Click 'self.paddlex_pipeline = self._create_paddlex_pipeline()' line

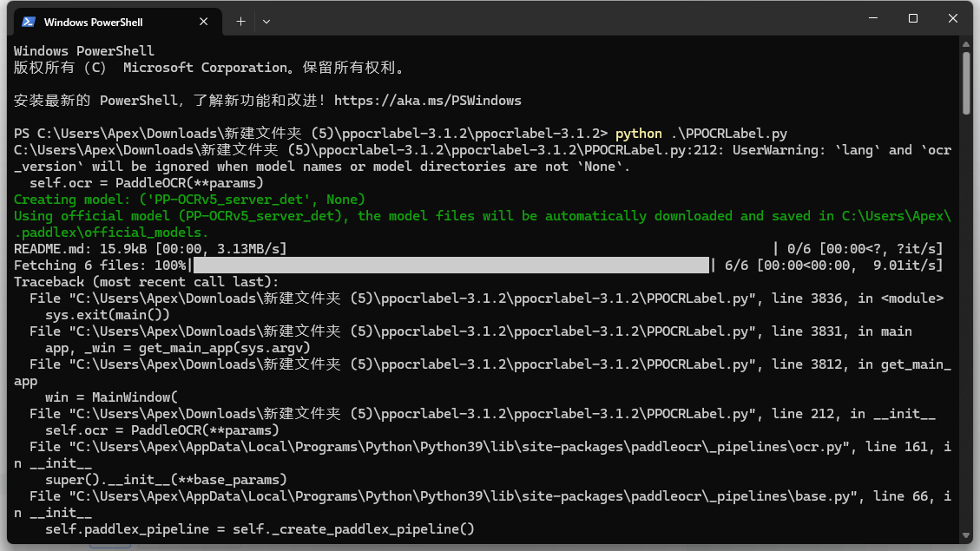260,529
